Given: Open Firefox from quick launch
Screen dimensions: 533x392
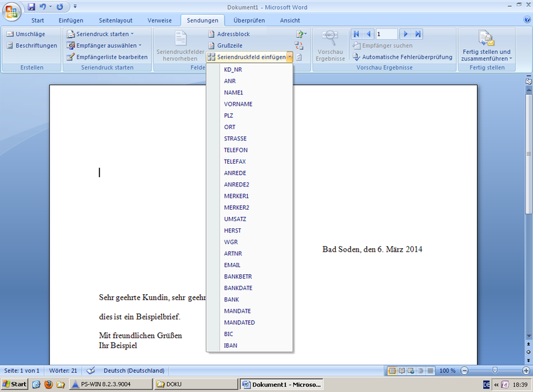Looking at the screenshot, I should pos(48,384).
